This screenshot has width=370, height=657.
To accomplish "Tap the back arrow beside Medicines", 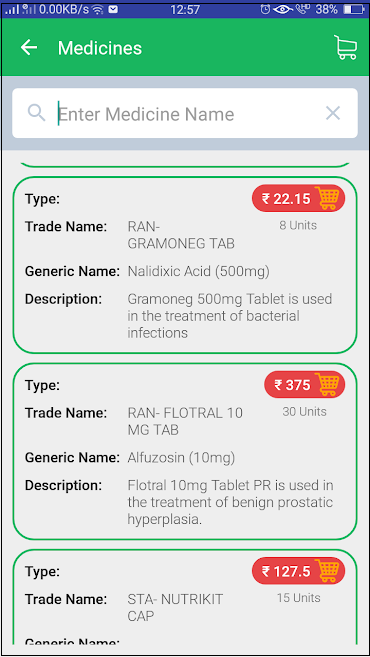I will [x=29, y=47].
